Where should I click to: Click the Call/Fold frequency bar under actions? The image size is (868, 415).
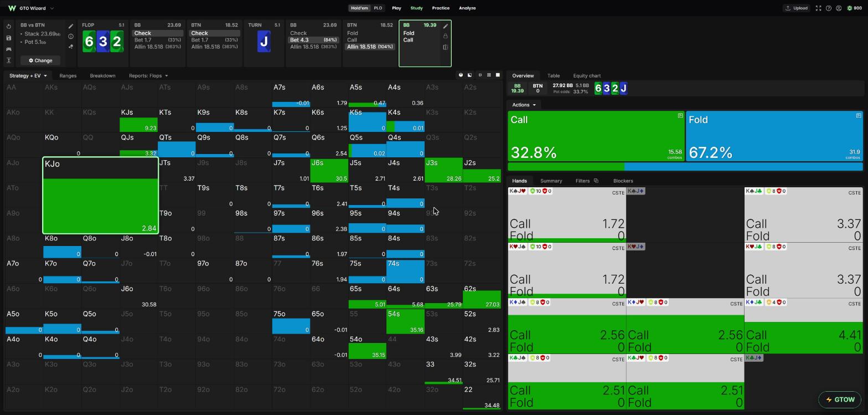pyautogui.click(x=685, y=167)
